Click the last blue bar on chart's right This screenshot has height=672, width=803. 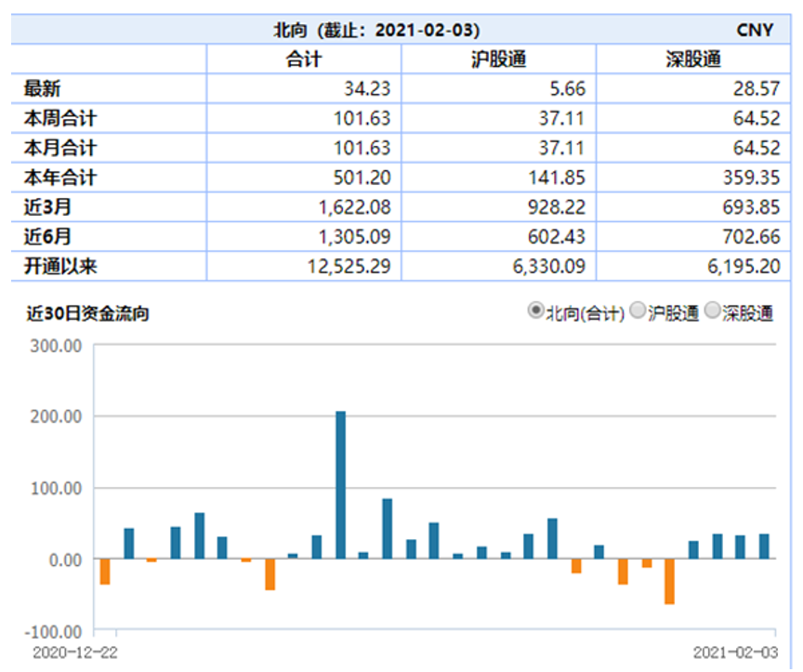pos(764,546)
